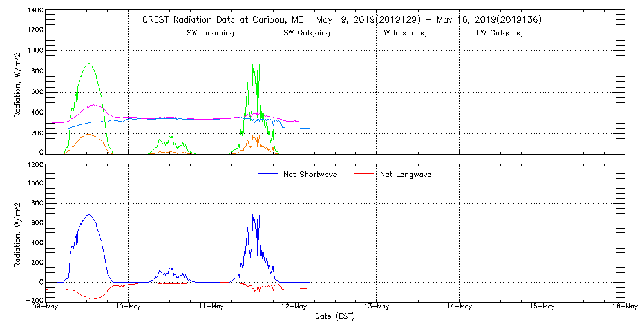644x322 pixels.
Task: Click the Date (EST) axis title
Action: (x=335, y=316)
